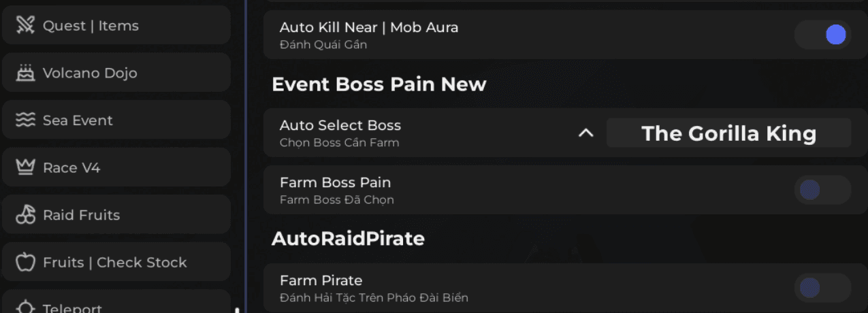
Task: Turn on the Farm Pirate toggle
Action: point(822,288)
